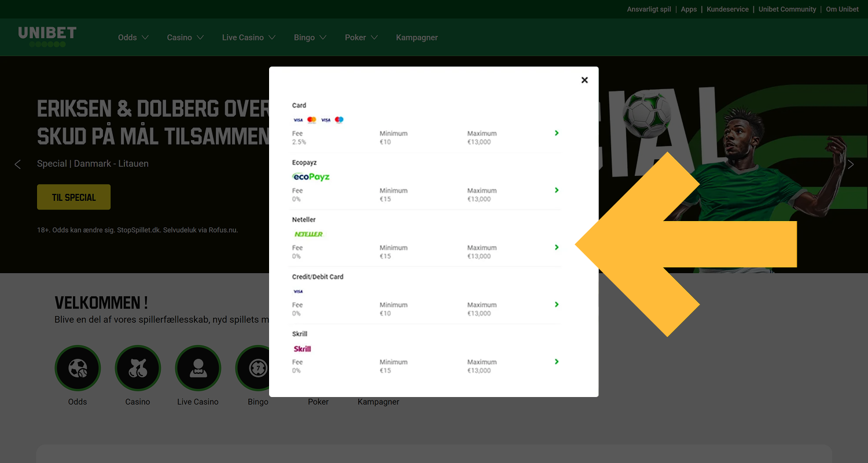Click the €13,000 maximum for Skrill
Image resolution: width=868 pixels, height=463 pixels.
tap(479, 370)
